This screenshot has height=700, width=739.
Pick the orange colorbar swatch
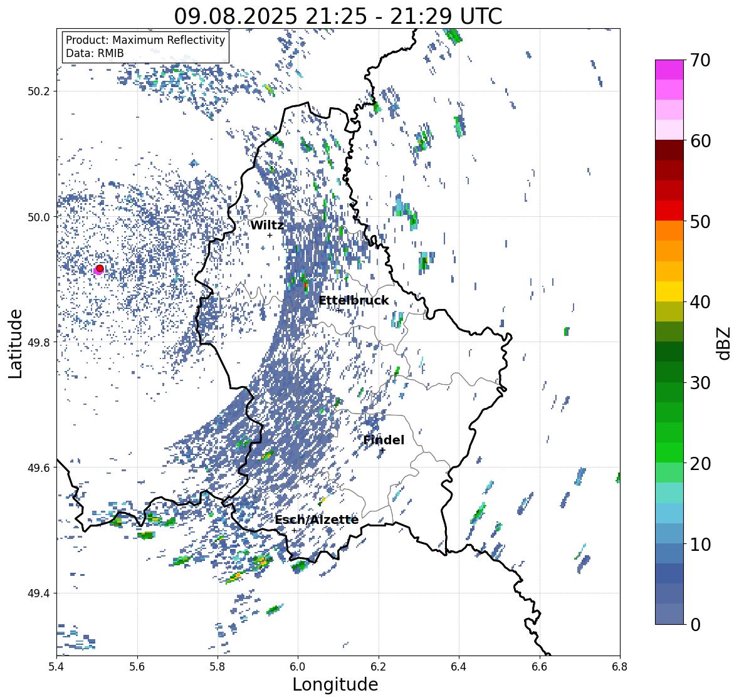(669, 231)
